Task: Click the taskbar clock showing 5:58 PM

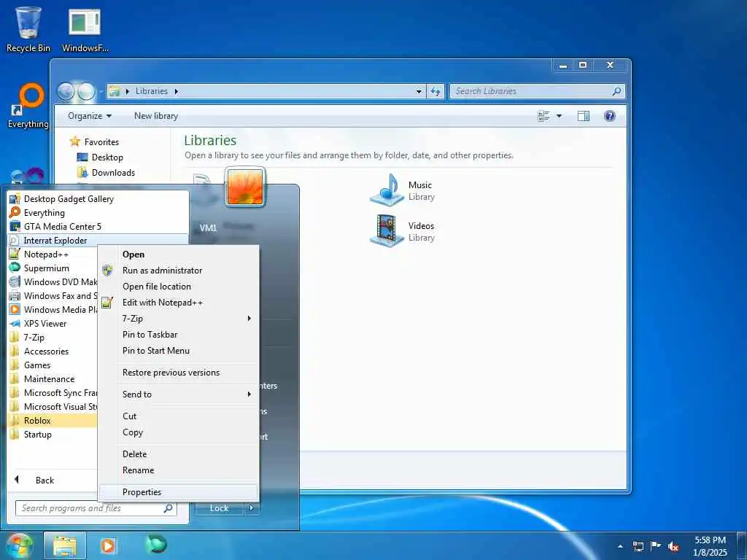Action: tap(710, 545)
